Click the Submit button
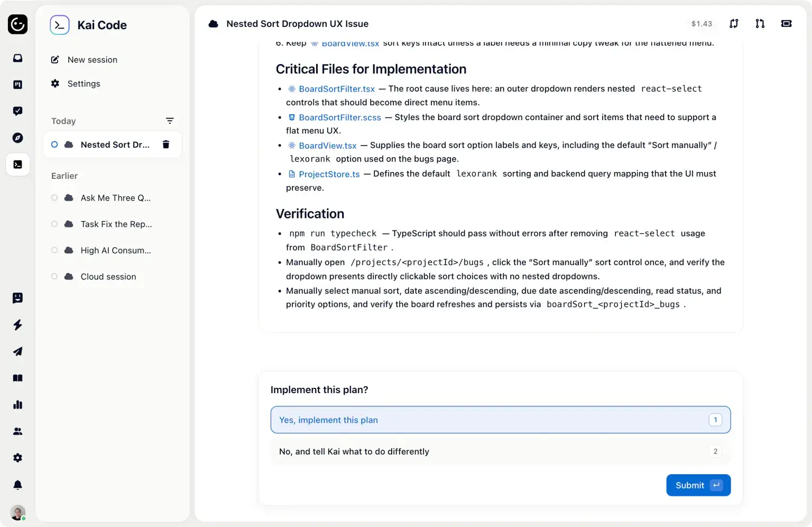Viewport: 812px width, 527px height. (698, 485)
